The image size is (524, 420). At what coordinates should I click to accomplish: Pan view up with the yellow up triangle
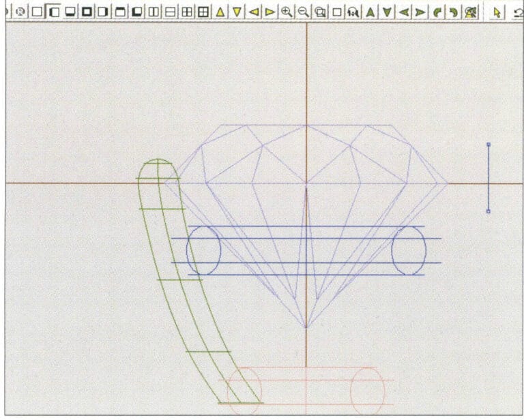220,12
